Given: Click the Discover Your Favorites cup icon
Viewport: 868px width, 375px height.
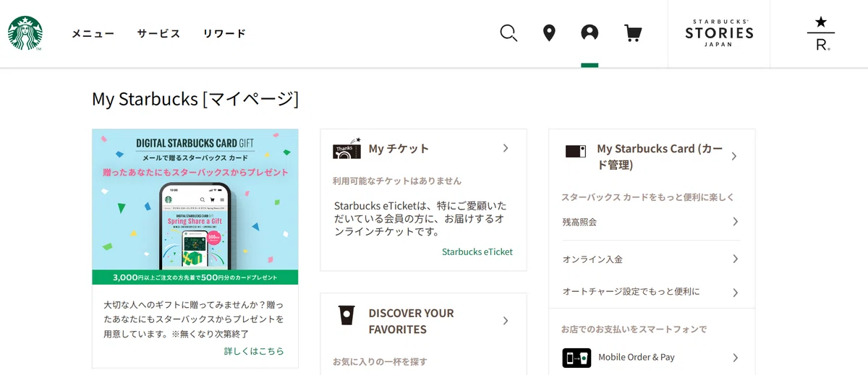Looking at the screenshot, I should tap(346, 315).
